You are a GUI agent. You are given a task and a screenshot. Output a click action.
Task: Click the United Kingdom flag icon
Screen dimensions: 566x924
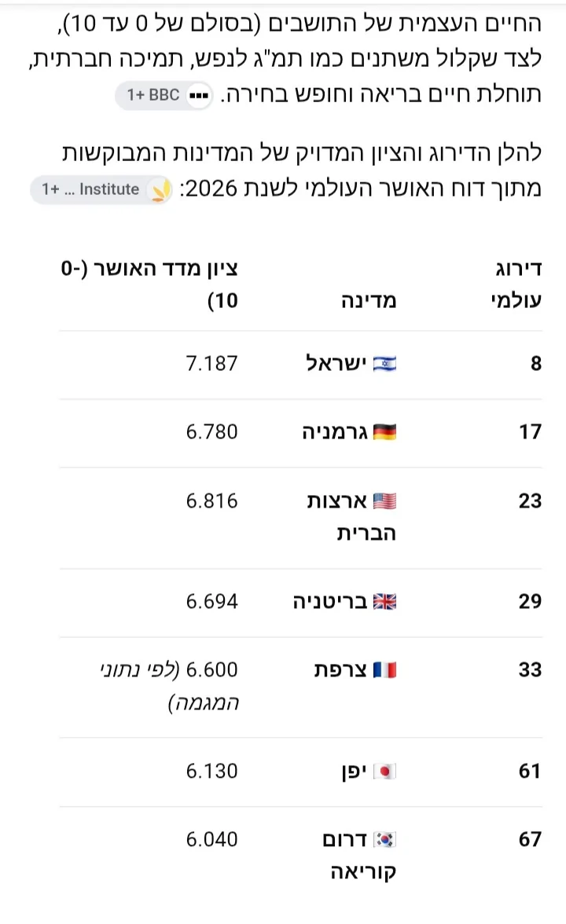point(384,601)
